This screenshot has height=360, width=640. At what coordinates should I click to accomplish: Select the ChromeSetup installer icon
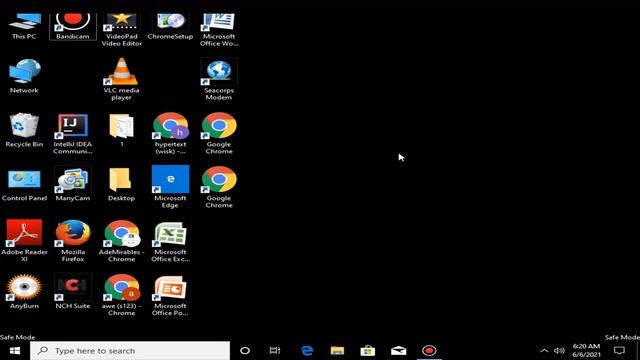[x=170, y=26]
